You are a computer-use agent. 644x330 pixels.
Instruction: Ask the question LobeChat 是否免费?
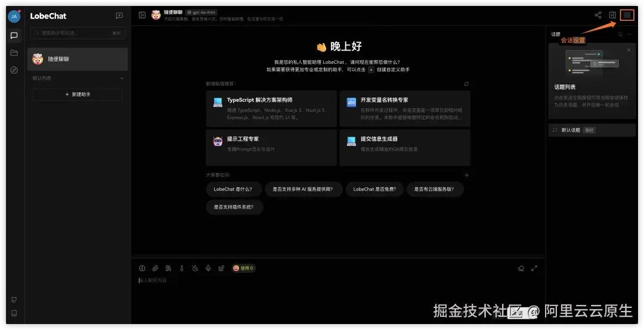tap(374, 189)
